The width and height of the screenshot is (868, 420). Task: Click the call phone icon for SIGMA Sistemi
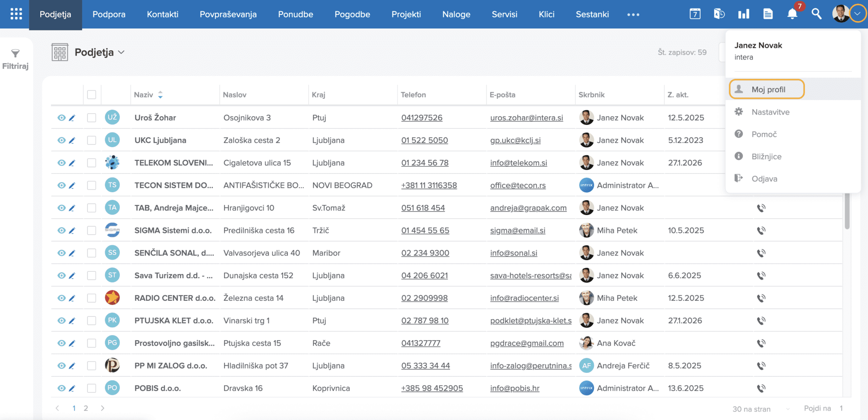coord(762,230)
